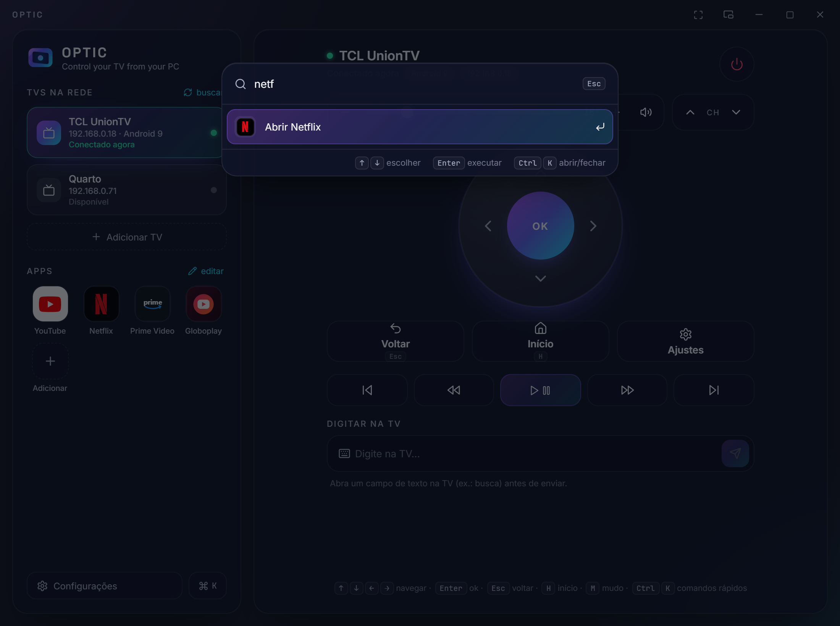Add a new app with Adicionar tile
The width and height of the screenshot is (840, 626).
tap(50, 361)
